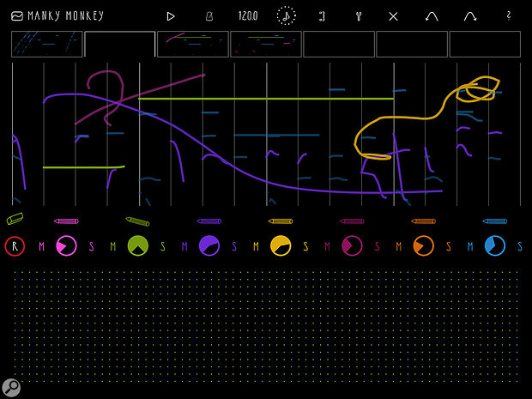
Task: Pick the pink pencil
Action: [x=66, y=221]
